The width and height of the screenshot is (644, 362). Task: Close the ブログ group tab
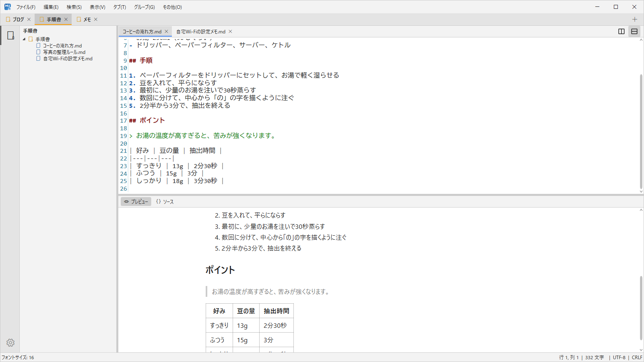(29, 19)
